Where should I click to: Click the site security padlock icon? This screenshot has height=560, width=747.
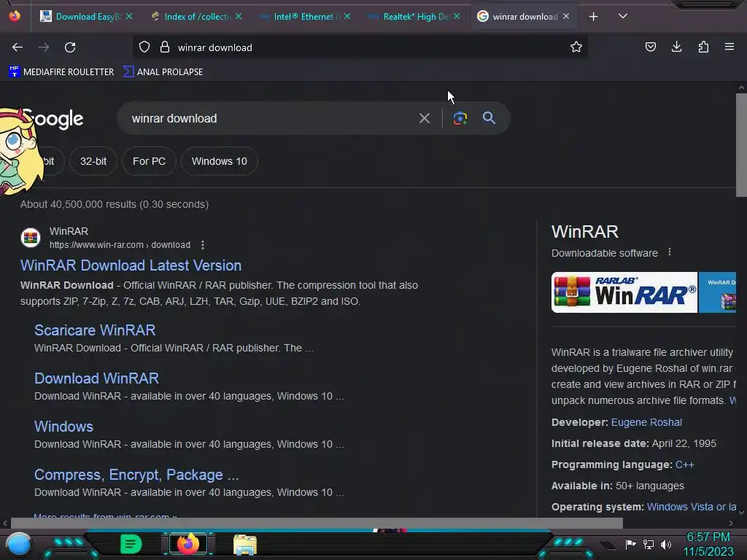[165, 47]
